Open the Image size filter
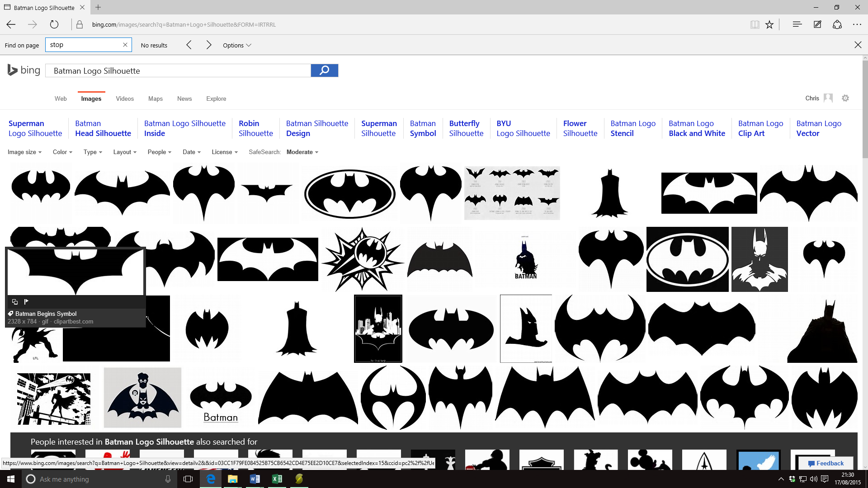 tap(24, 152)
